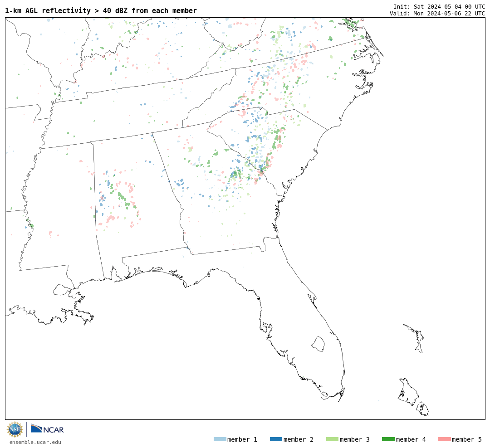Screen dimensions: 490x448
Task: Click the member 4 dark green swatch
Action: click(x=388, y=439)
